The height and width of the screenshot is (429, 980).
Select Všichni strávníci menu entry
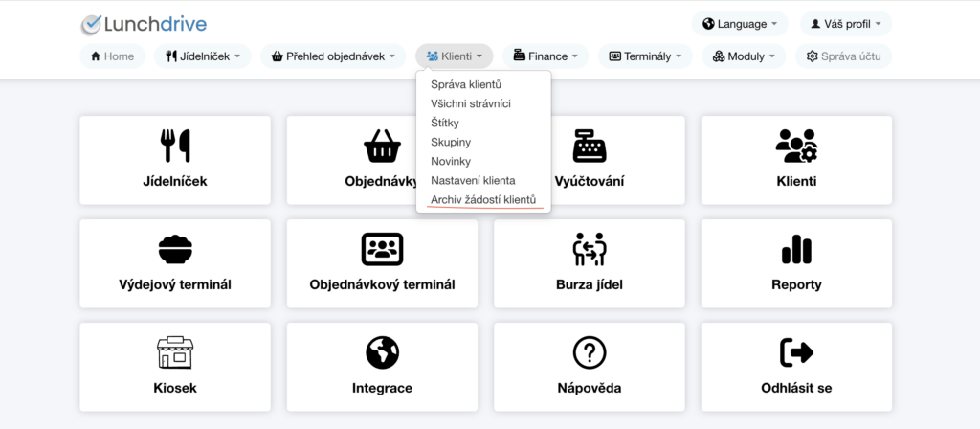(x=470, y=103)
